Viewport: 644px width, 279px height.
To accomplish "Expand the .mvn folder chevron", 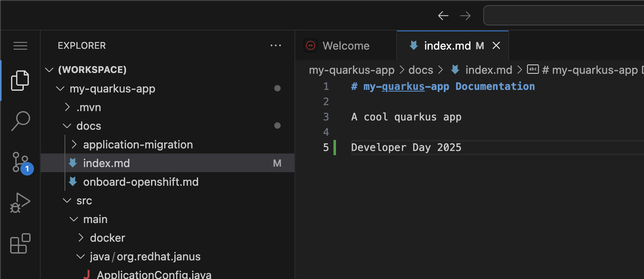I will click(x=67, y=107).
